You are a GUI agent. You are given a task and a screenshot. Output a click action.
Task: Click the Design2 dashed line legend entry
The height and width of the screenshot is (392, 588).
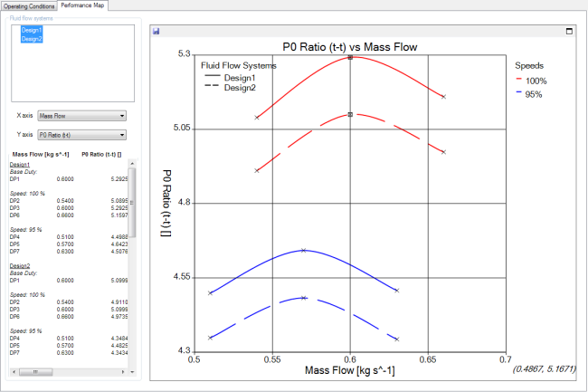pos(231,88)
